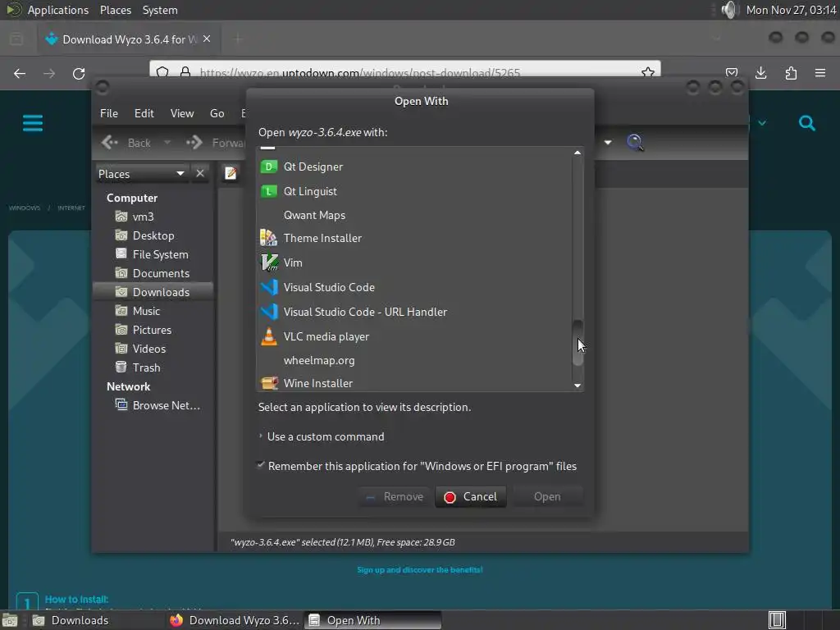Close the Download Wyzo browser tab
The height and width of the screenshot is (630, 840).
(x=207, y=39)
